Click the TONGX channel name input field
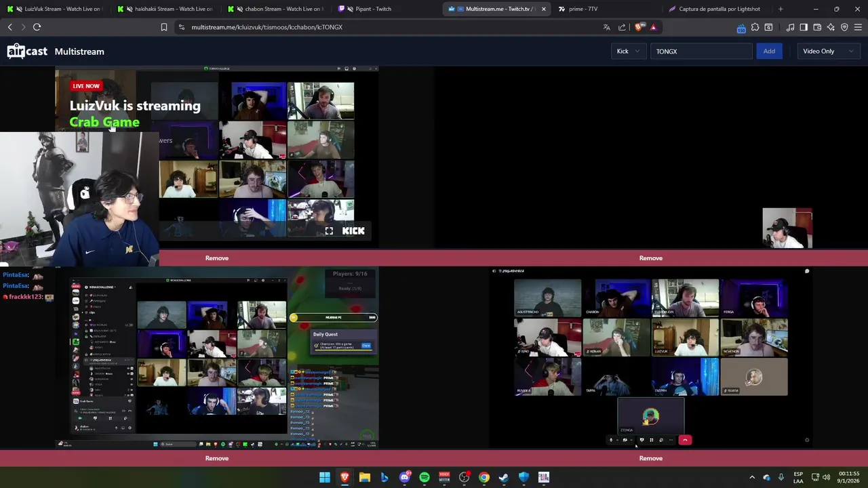Screen dimensions: 868x488 [701, 51]
